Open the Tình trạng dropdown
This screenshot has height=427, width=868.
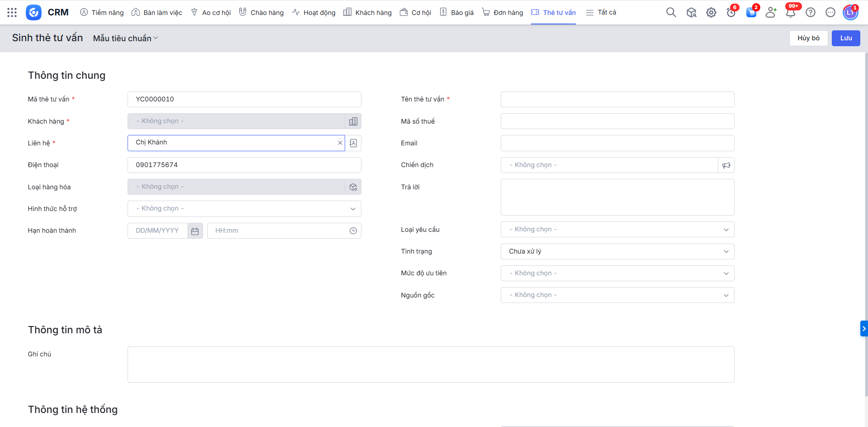pyautogui.click(x=617, y=252)
